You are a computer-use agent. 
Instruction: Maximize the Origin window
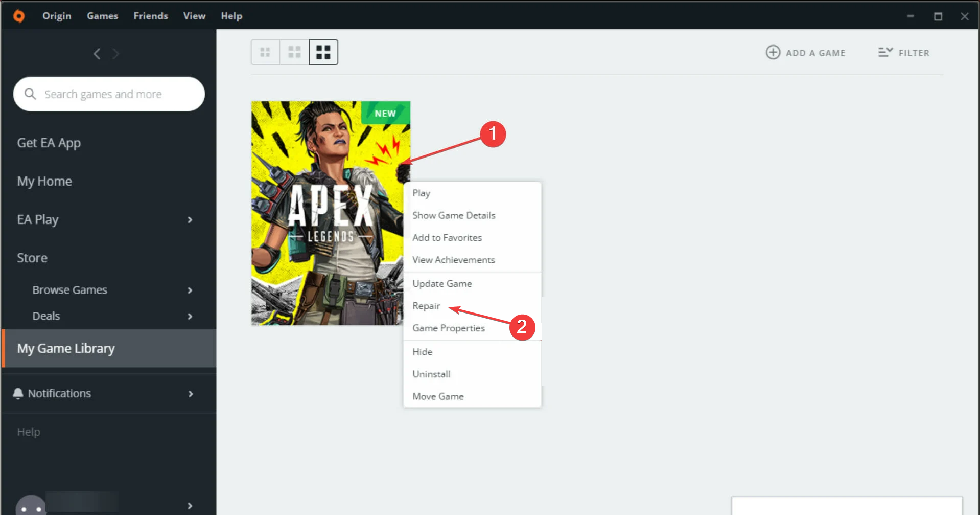938,16
